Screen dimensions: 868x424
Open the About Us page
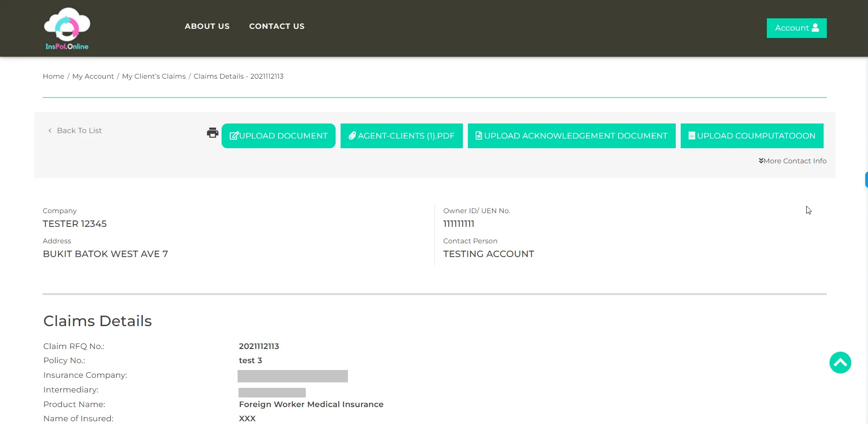207,26
